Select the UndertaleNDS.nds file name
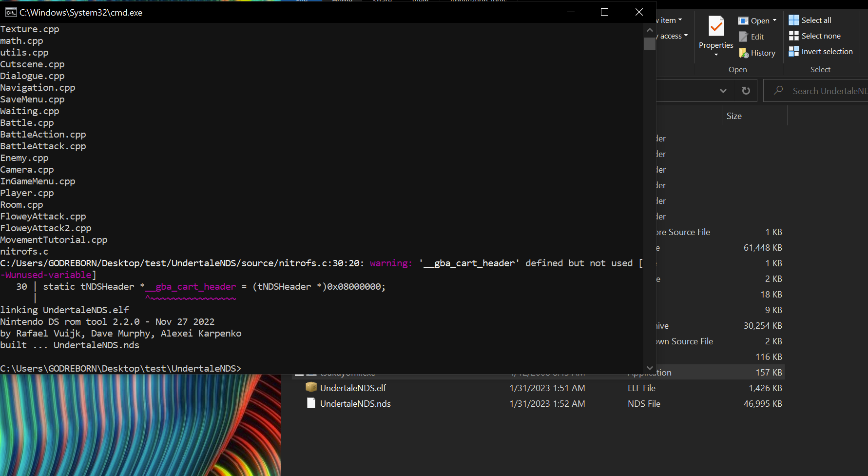Image resolution: width=868 pixels, height=476 pixels. [x=355, y=404]
